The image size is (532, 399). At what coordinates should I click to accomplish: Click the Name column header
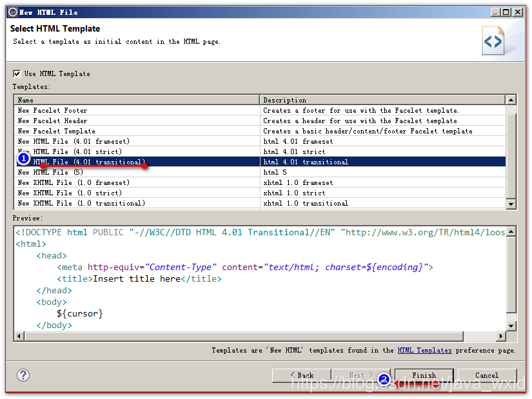[x=137, y=100]
